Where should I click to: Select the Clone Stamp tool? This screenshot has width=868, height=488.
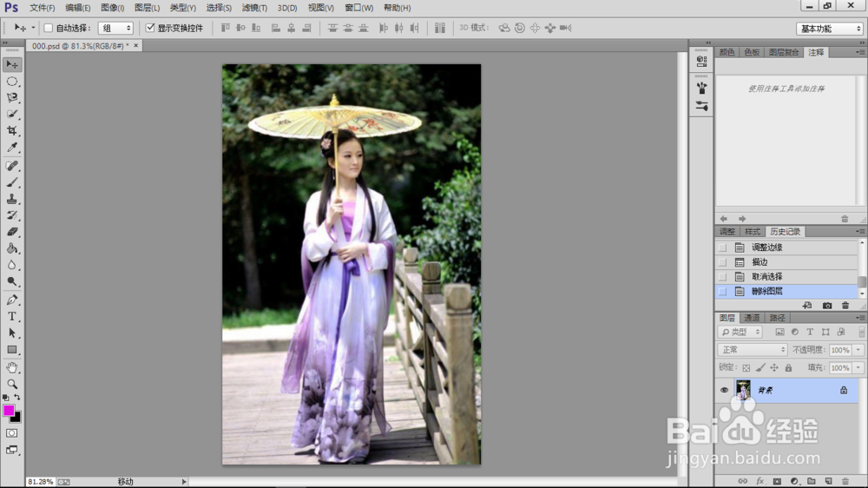point(11,199)
